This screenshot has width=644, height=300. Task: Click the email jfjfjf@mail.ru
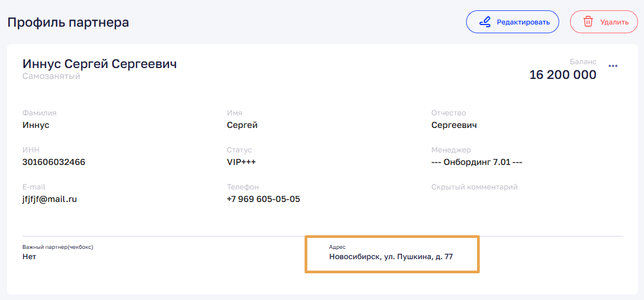tap(49, 199)
